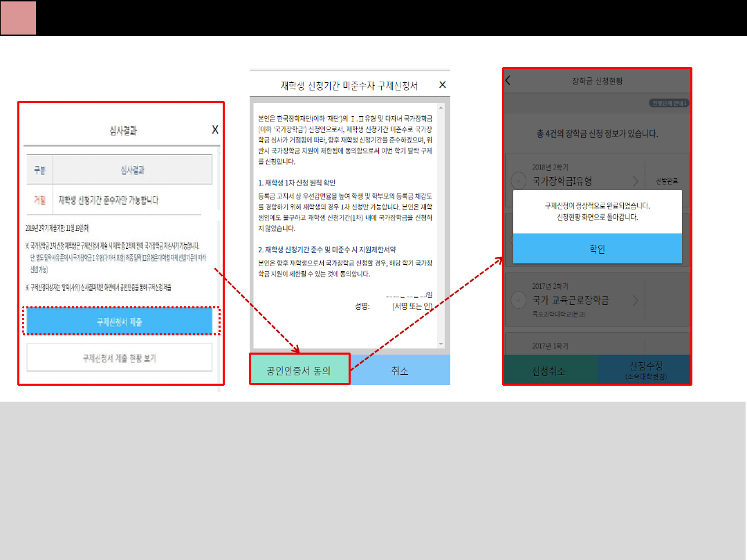Expand 국가 교육근로장학금 details with the chevron

[634, 300]
